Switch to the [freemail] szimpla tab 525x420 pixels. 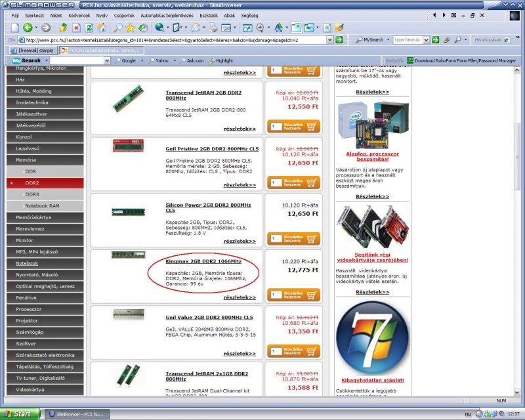tap(32, 51)
